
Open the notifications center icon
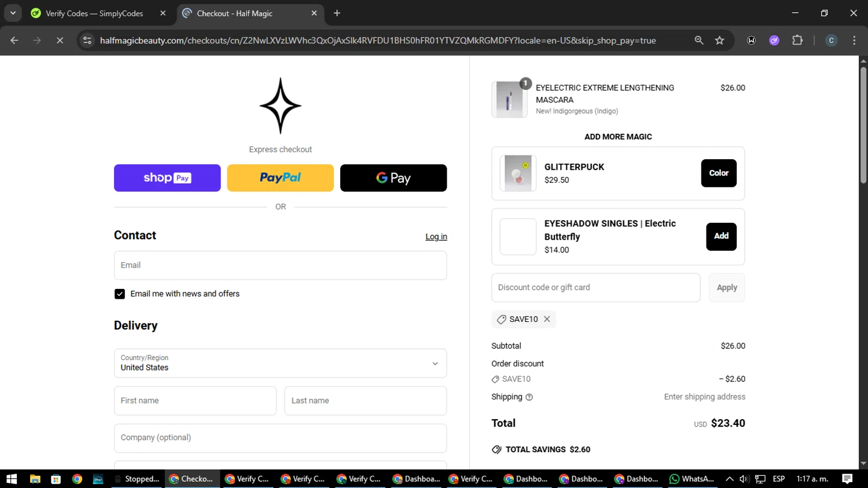point(847,479)
